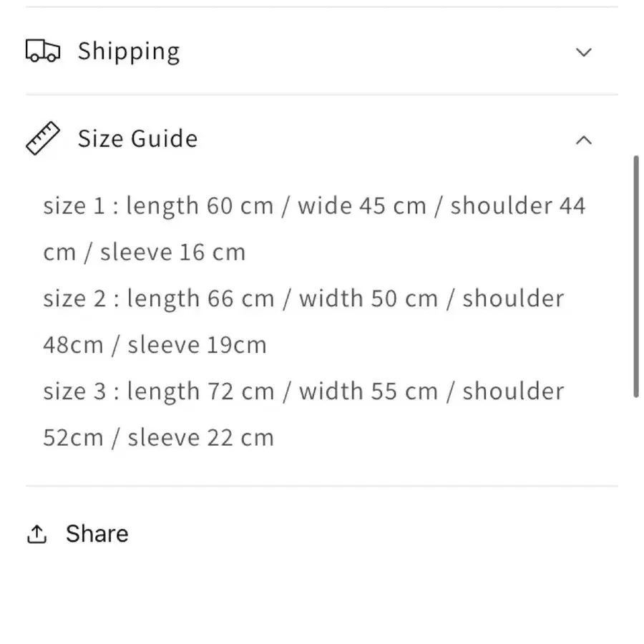
Task: Click the 'cm / sleeve 16 cm' line
Action: click(x=144, y=252)
